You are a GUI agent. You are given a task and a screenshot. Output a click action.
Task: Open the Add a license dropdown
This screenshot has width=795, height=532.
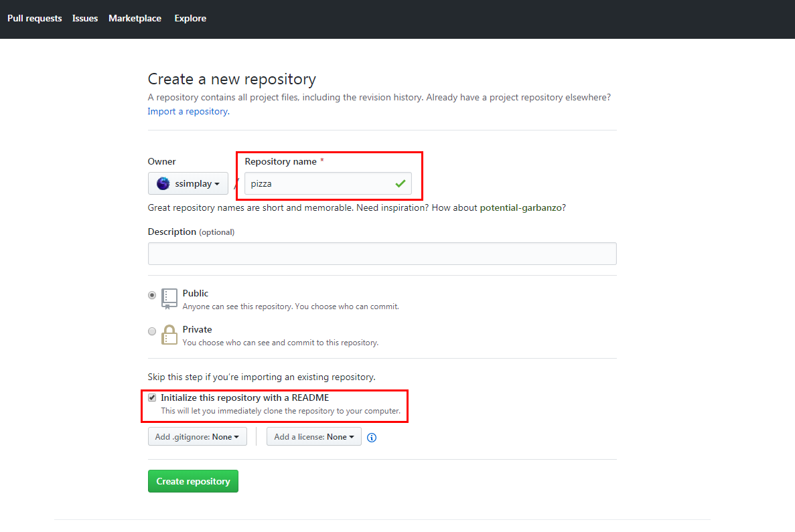click(x=314, y=437)
